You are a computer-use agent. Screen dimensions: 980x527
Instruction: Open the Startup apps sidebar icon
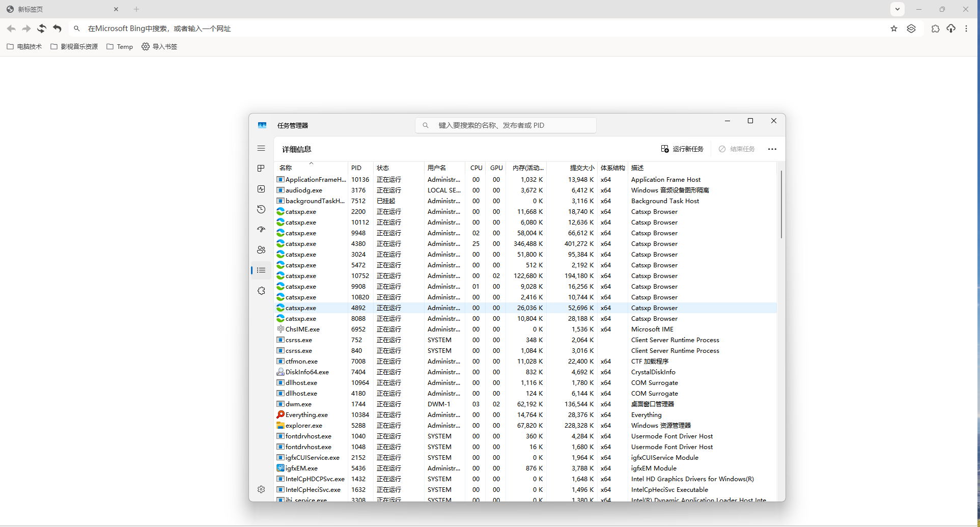(261, 230)
